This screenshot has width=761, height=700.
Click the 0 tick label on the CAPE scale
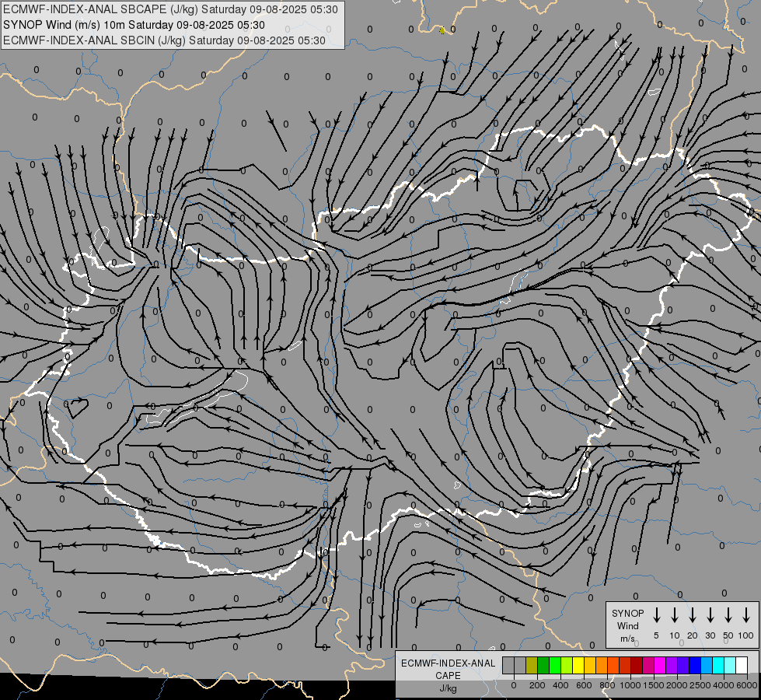coord(514,685)
